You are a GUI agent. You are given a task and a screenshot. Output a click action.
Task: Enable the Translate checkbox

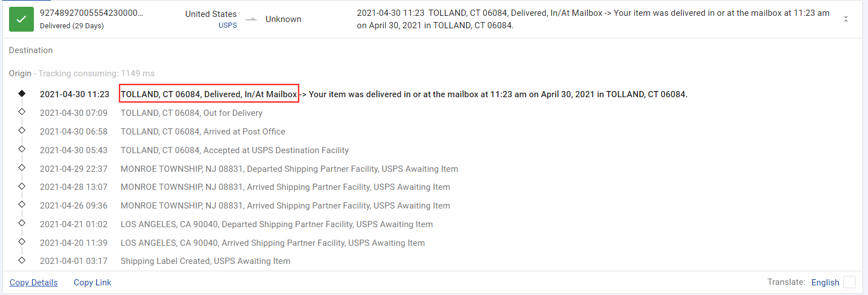849,283
